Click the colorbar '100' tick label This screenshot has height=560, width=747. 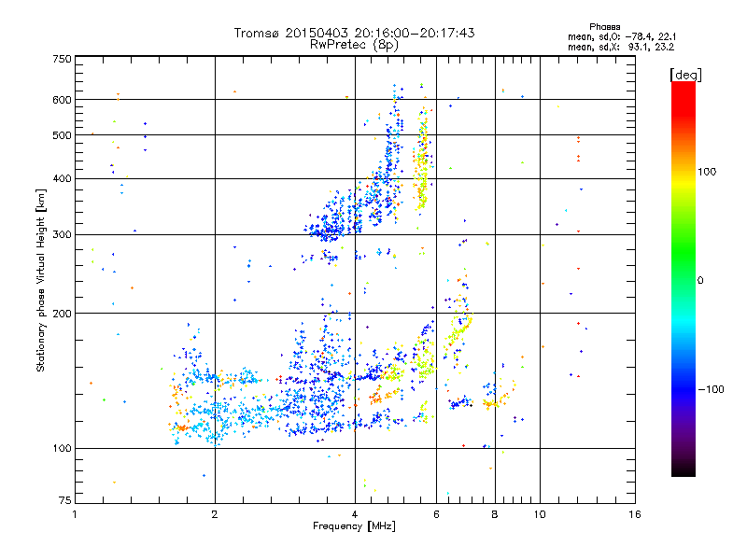707,172
